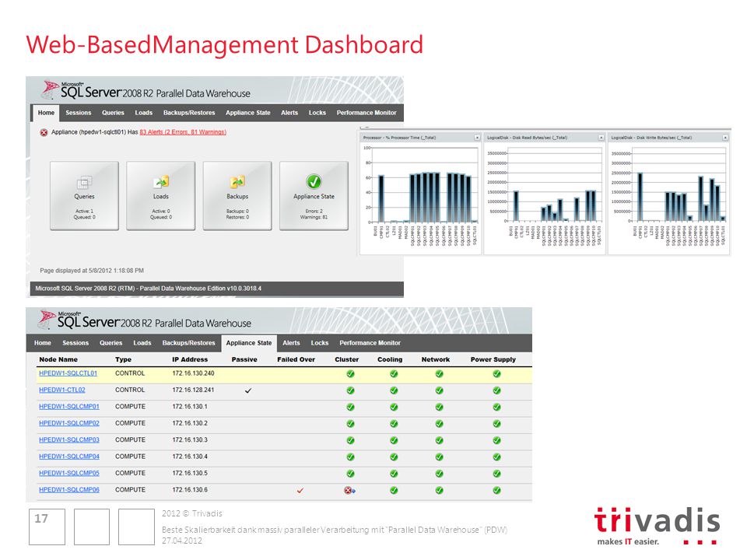Open node link HPEDW1-CTL02

tap(62, 390)
